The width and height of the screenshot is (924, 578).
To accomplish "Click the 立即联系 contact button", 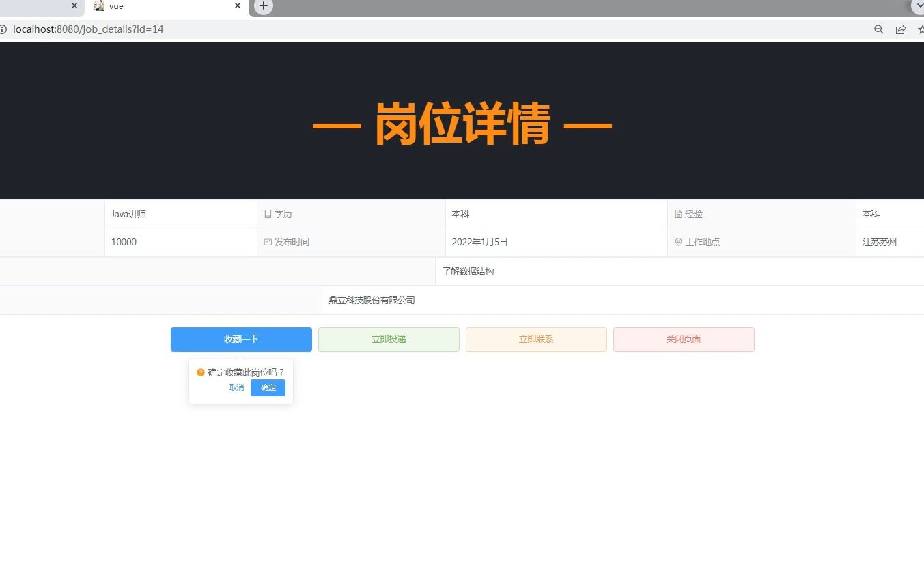I will click(x=536, y=340).
